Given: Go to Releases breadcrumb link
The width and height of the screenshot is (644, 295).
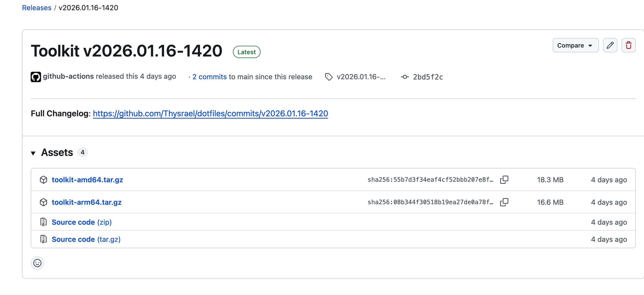Looking at the screenshot, I should pyautogui.click(x=37, y=8).
